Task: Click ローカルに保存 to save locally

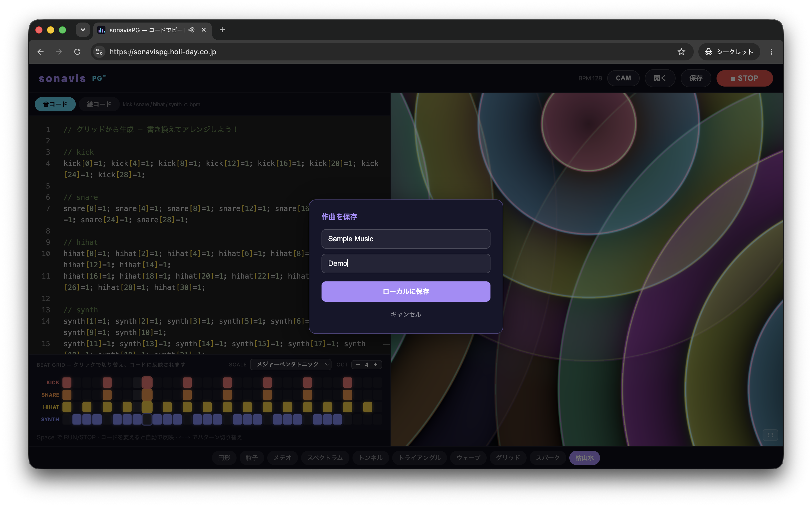Action: click(x=405, y=291)
